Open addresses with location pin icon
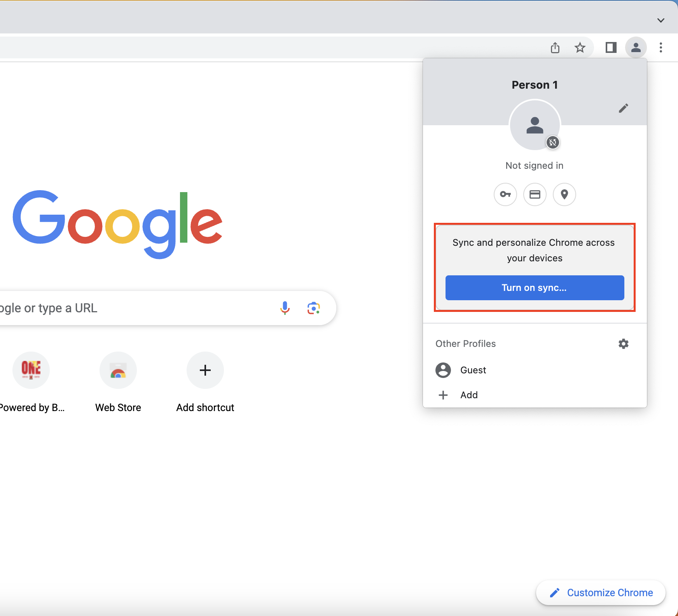678x616 pixels. click(564, 194)
